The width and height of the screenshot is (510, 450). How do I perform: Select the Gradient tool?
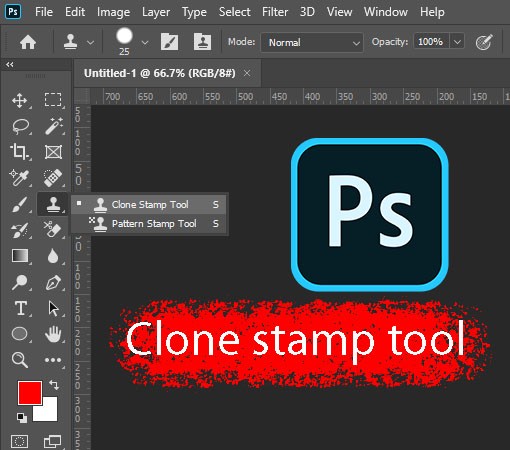point(20,256)
